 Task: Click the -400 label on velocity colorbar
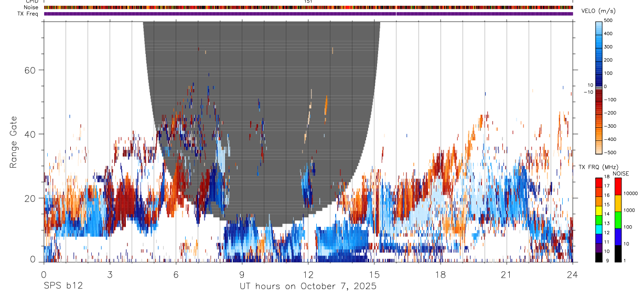point(609,139)
